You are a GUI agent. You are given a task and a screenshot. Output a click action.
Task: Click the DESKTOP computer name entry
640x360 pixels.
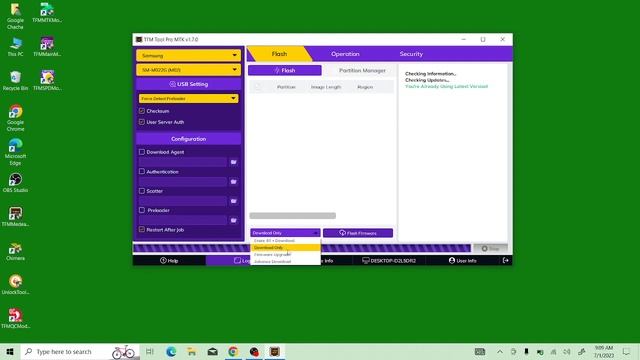(389, 260)
